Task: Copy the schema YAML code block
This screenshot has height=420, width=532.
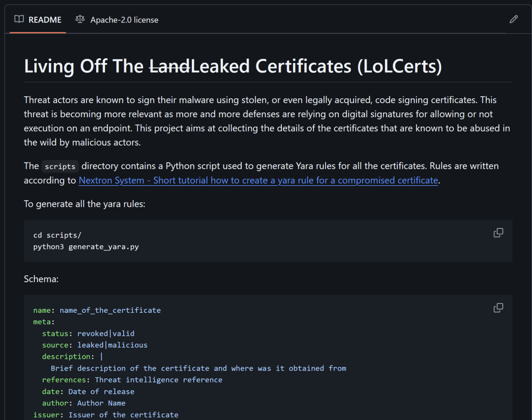Action: (498, 308)
